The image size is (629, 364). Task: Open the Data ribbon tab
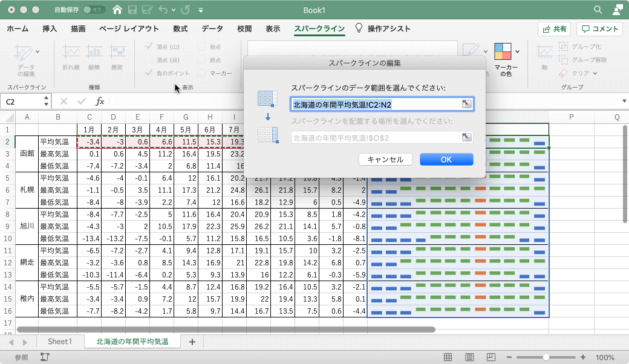click(x=212, y=28)
